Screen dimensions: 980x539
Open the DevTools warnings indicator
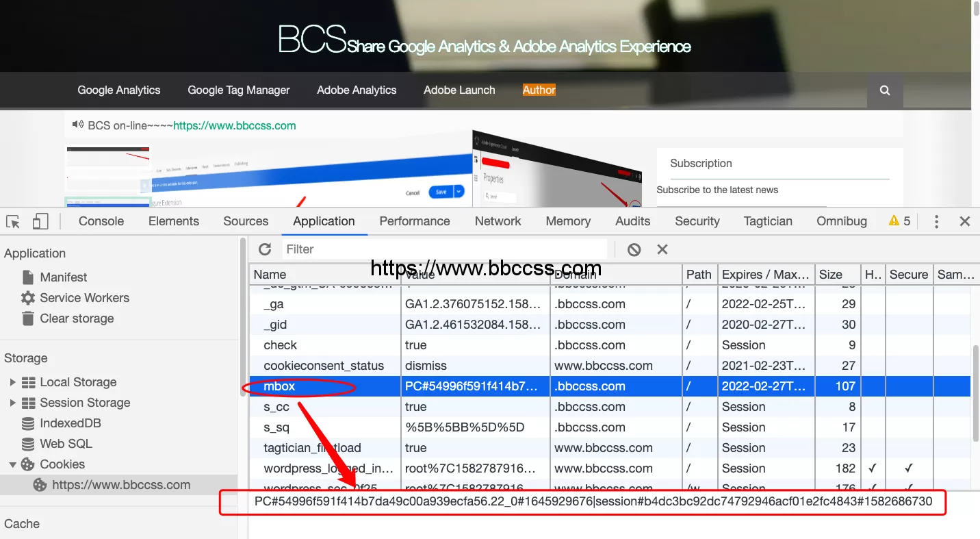click(x=899, y=221)
